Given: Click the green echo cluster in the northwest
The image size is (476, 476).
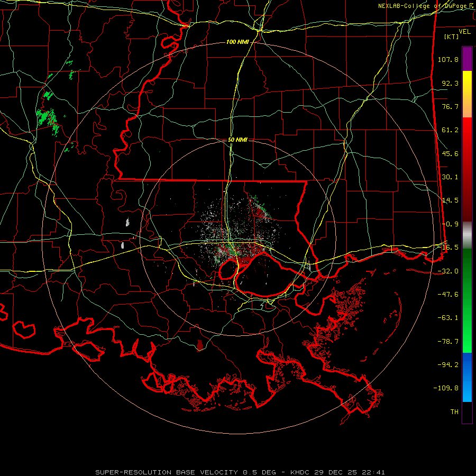Looking at the screenshot, I should 48,118.
